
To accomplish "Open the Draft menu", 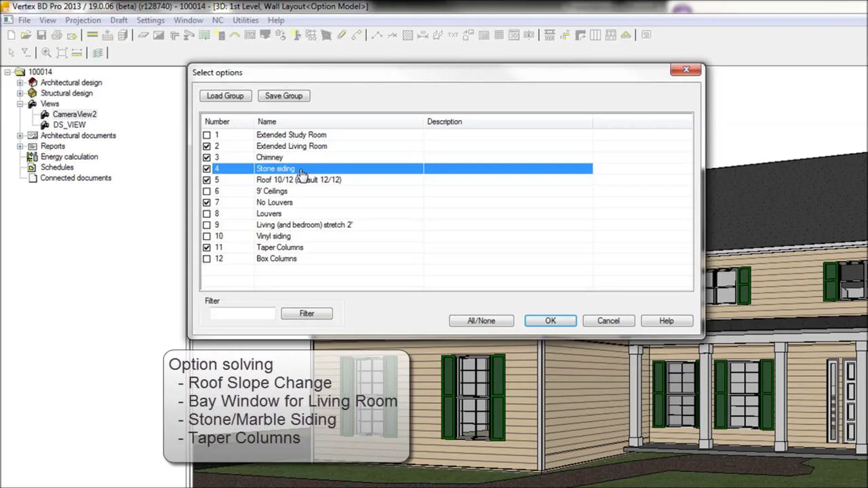I will 119,20.
